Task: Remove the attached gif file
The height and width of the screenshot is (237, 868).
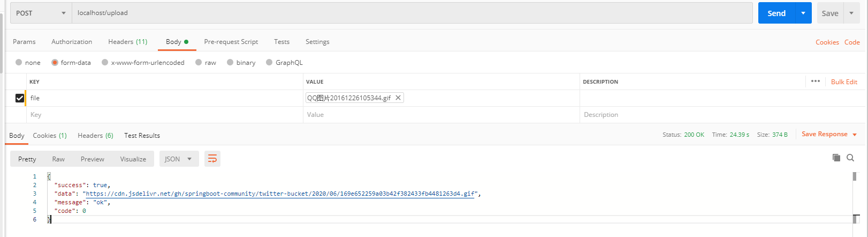Action: click(398, 98)
